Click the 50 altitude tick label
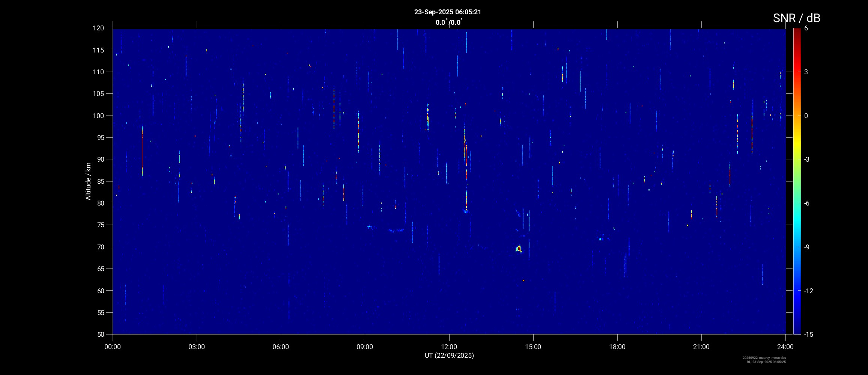The height and width of the screenshot is (375, 868). click(99, 334)
